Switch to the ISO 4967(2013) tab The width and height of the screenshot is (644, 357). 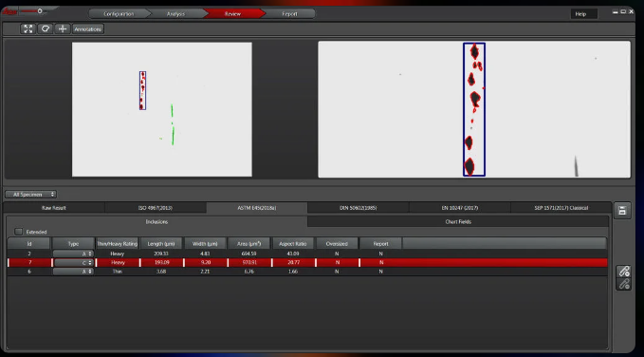click(x=156, y=208)
